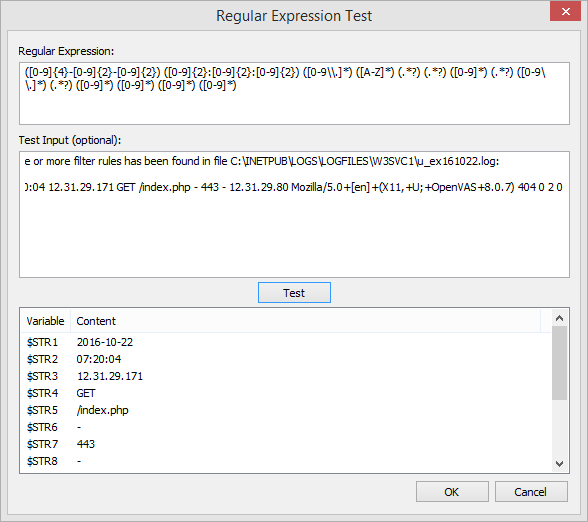The width and height of the screenshot is (588, 522).
Task: Select the $STR5 row
Action: click(x=286, y=410)
